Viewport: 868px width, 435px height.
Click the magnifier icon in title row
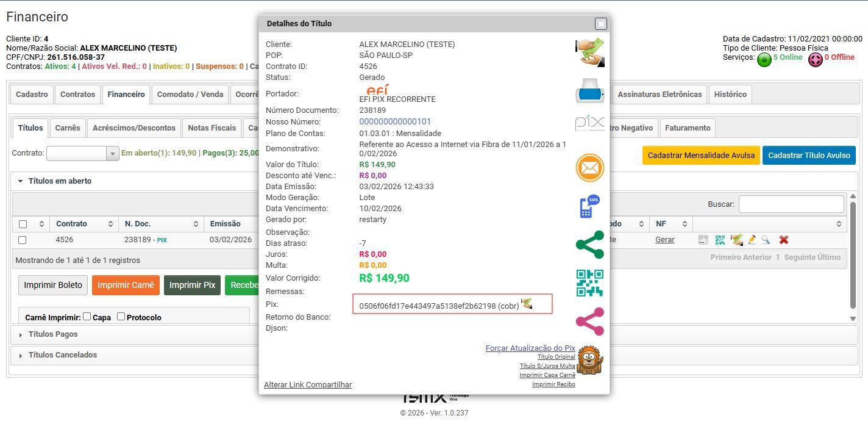click(766, 240)
